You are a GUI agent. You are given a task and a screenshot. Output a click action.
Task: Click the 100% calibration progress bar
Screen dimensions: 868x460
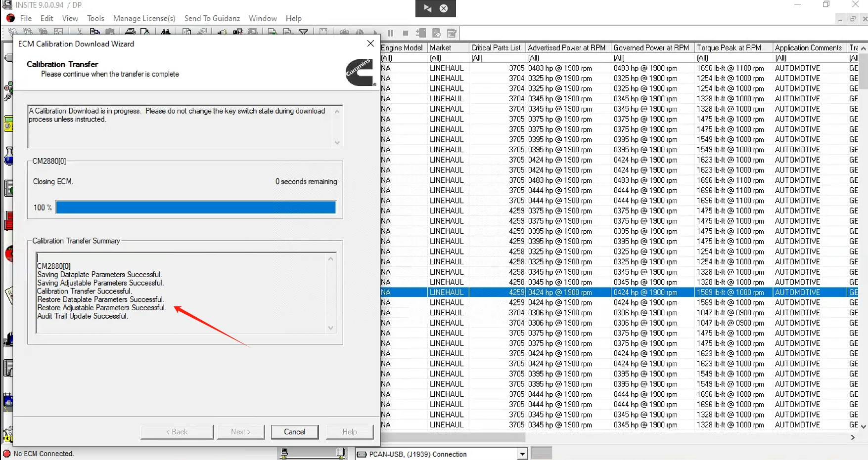point(195,208)
